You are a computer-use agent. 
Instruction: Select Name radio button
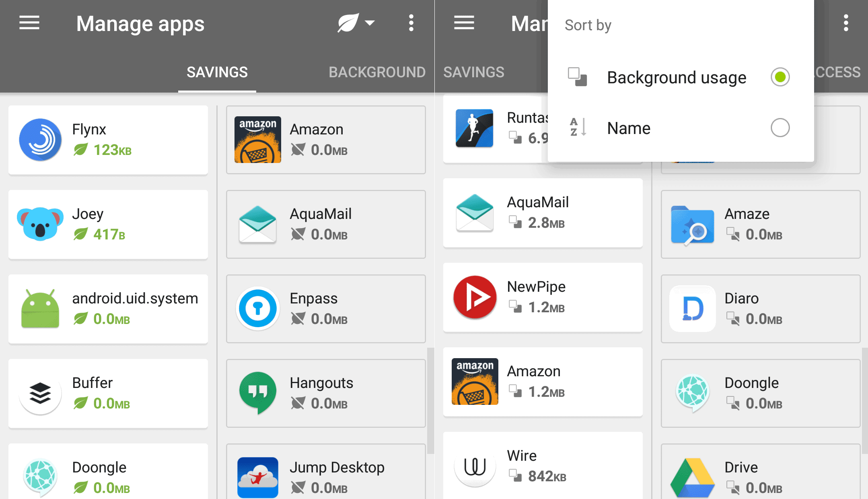pos(780,128)
